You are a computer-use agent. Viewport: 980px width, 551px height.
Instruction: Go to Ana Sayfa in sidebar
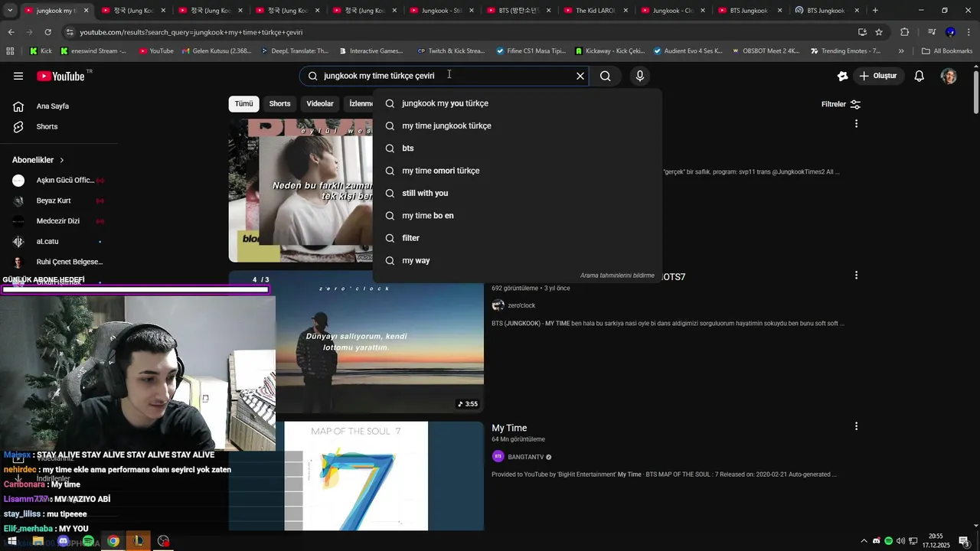point(52,106)
